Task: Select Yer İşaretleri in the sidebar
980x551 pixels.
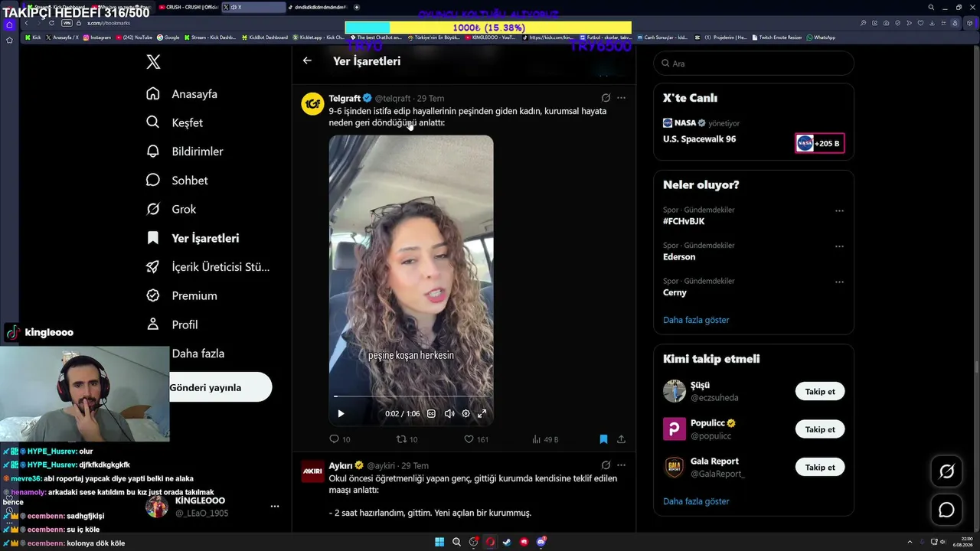Action: [192, 238]
